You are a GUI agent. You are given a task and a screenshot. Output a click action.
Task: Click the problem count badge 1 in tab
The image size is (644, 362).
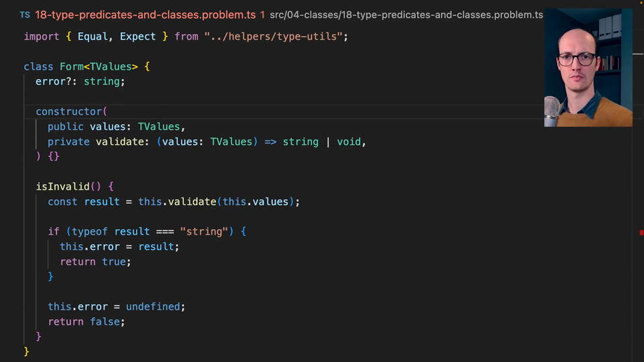(x=262, y=14)
